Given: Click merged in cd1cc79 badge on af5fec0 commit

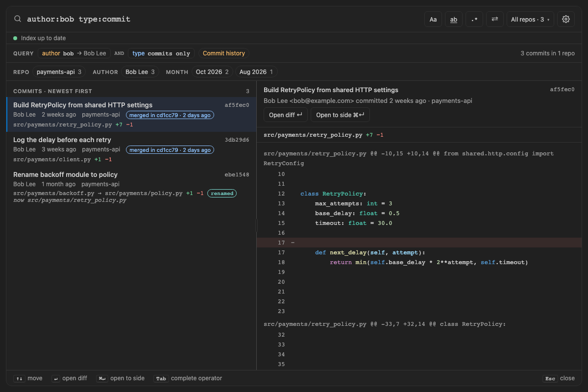Looking at the screenshot, I should pyautogui.click(x=170, y=115).
